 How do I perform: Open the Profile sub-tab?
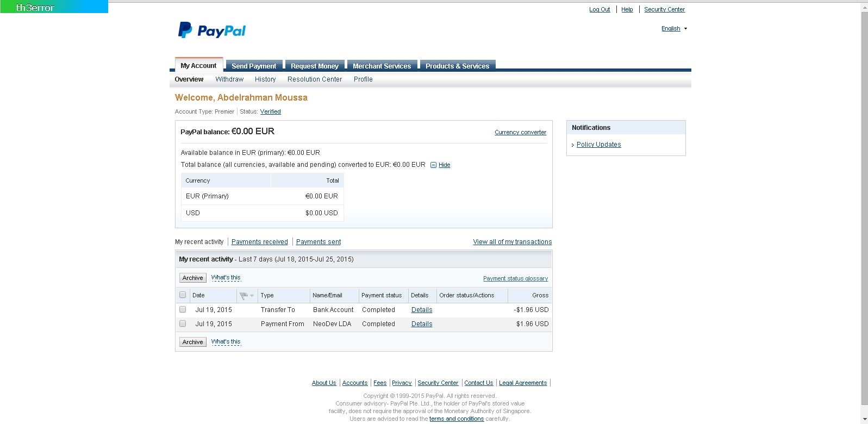coord(363,79)
